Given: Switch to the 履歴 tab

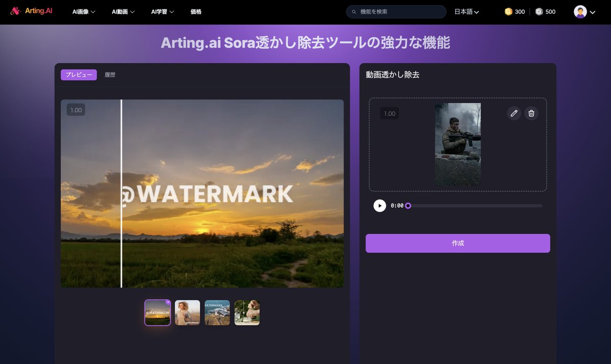Looking at the screenshot, I should click(x=110, y=75).
